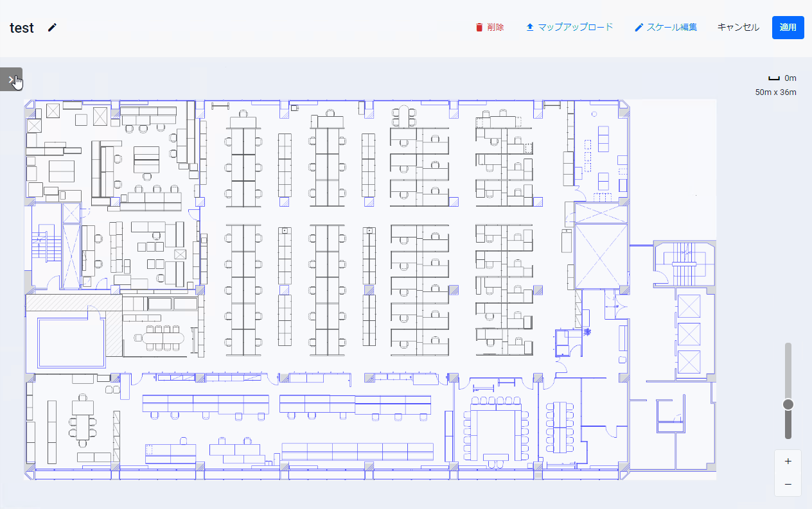Screen dimensions: 812x509
Task: Click the scale bar icon next to 0m
Action: coord(773,78)
